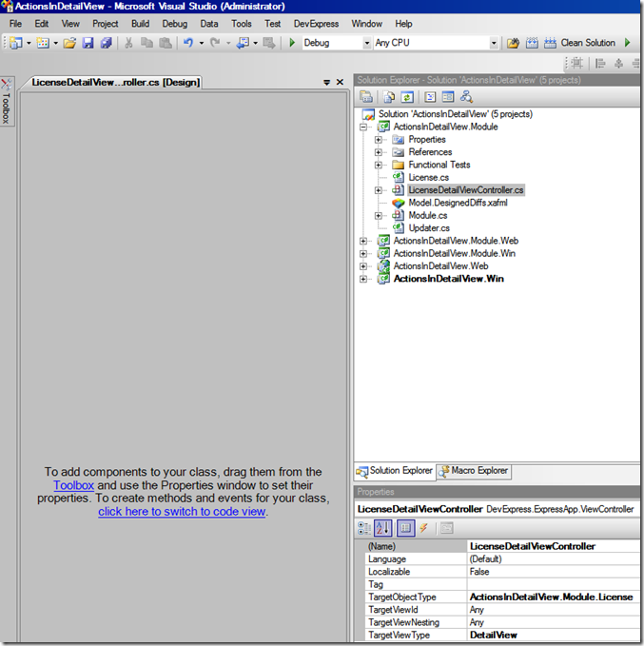Collapse the ActionsInDetailView.Module project node
The width and height of the screenshot is (644, 646).
[x=363, y=127]
